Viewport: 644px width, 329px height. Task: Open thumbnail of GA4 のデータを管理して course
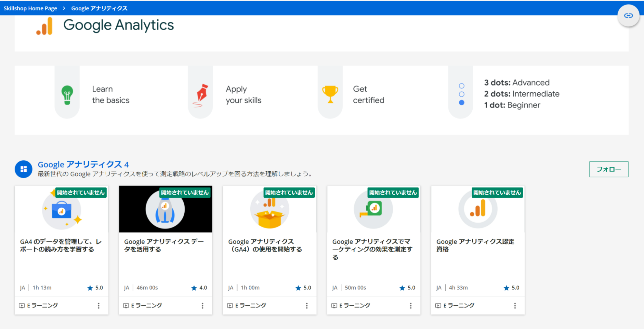62,209
